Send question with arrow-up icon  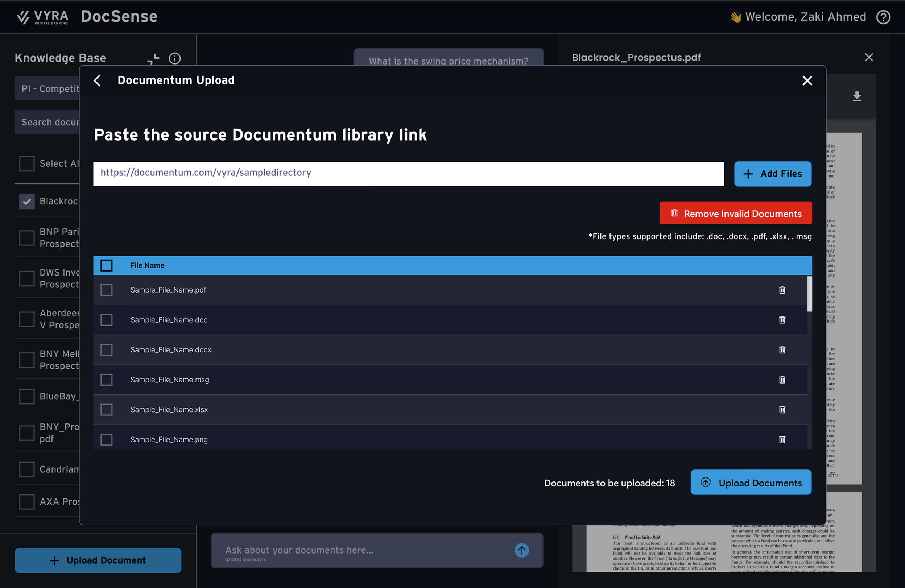click(522, 550)
